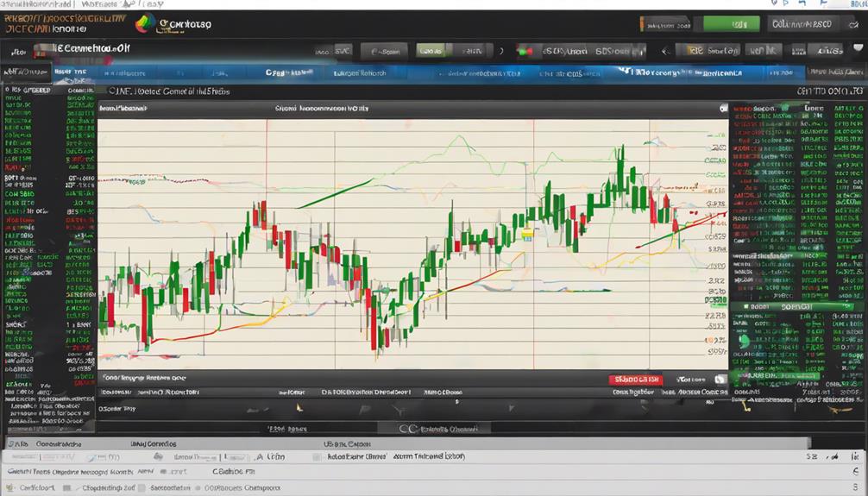Viewport: 868px width, 496px height.
Task: Click the small white icon at the chart header's right end
Action: pyautogui.click(x=723, y=109)
